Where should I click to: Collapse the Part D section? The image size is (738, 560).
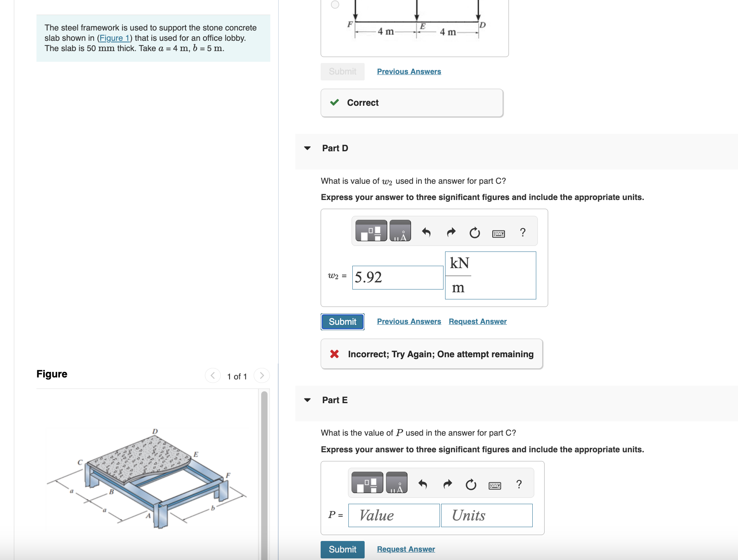pyautogui.click(x=307, y=148)
